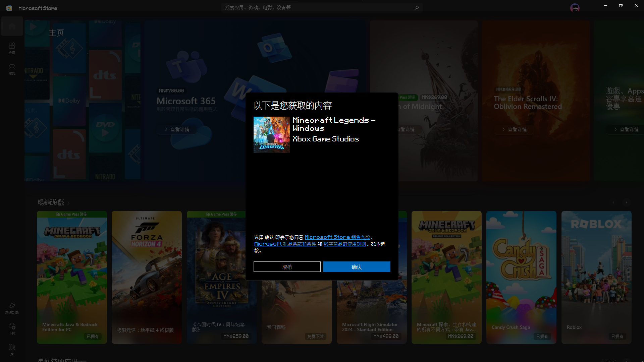Image resolution: width=644 pixels, height=362 pixels.
Task: Open the Minecraft Deluxe Collection card
Action: (x=446, y=277)
